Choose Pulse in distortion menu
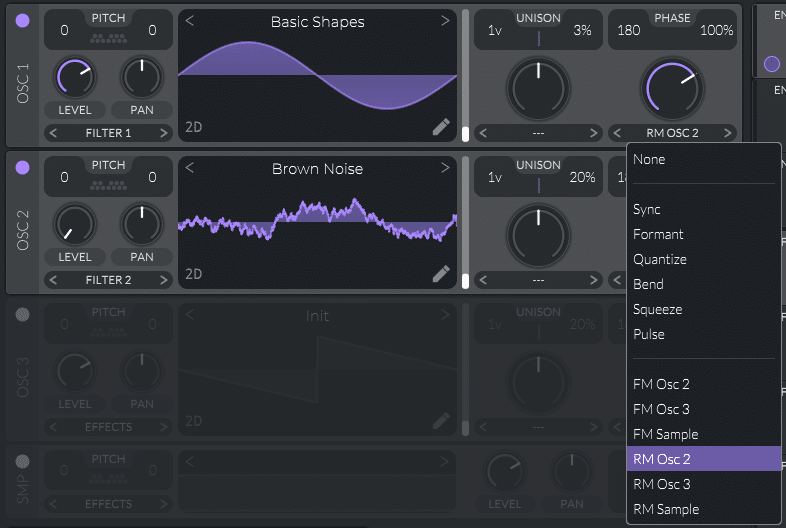This screenshot has width=786, height=528. [703, 334]
